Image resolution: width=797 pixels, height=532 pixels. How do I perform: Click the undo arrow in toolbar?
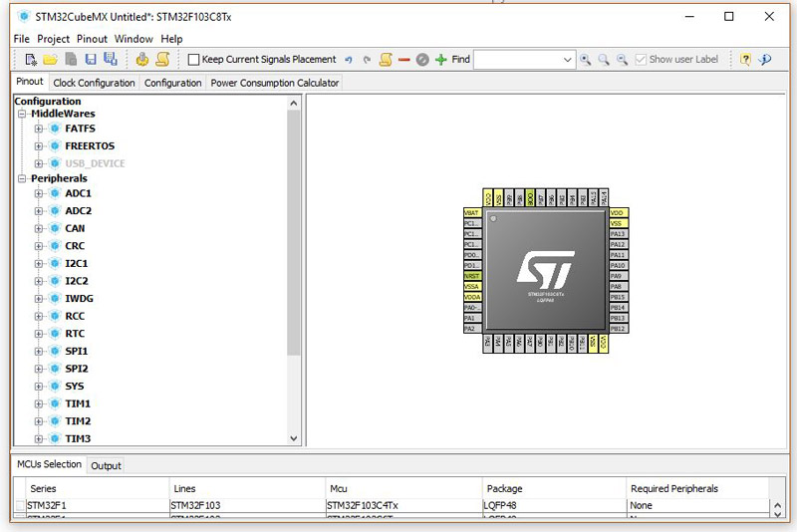tap(349, 60)
